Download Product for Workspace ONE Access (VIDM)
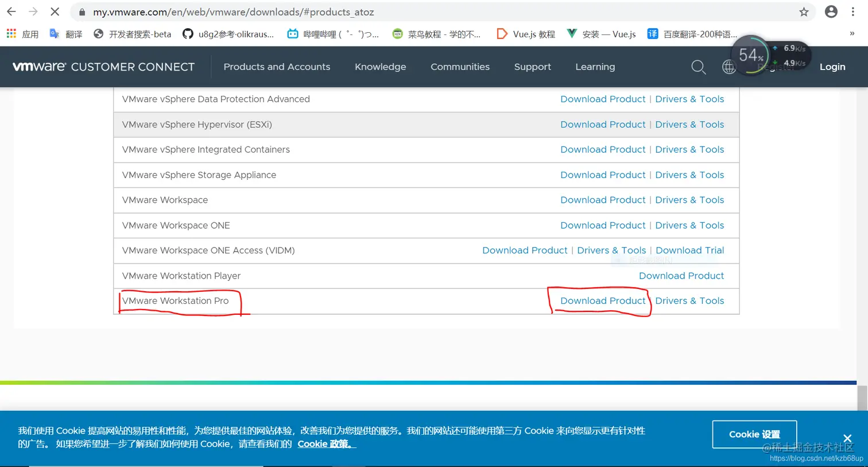 525,250
